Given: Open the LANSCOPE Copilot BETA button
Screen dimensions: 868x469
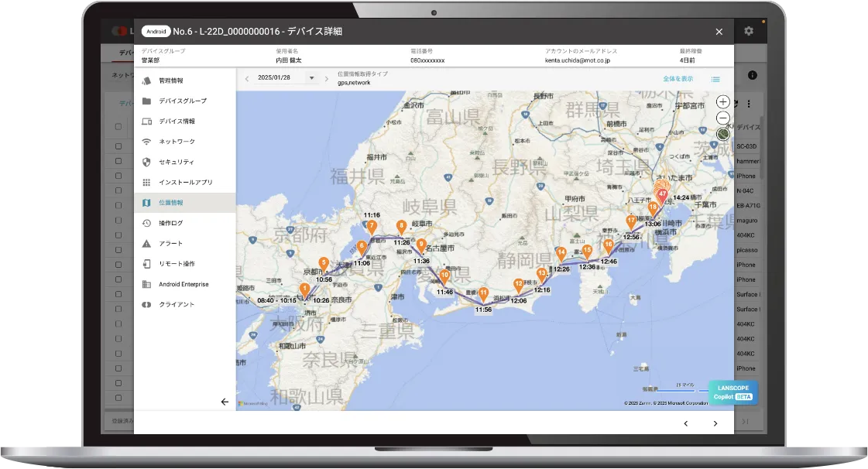Looking at the screenshot, I should tap(733, 392).
